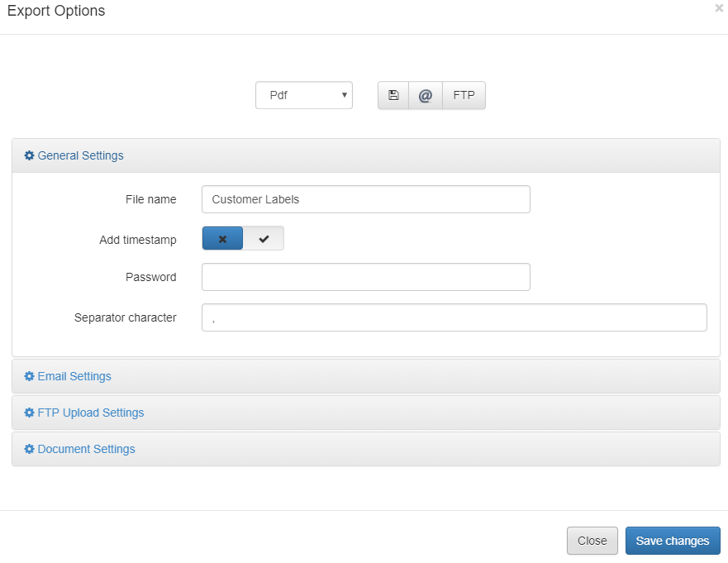The height and width of the screenshot is (563, 728).
Task: Click the save-to-disk floppy icon button
Action: [393, 95]
